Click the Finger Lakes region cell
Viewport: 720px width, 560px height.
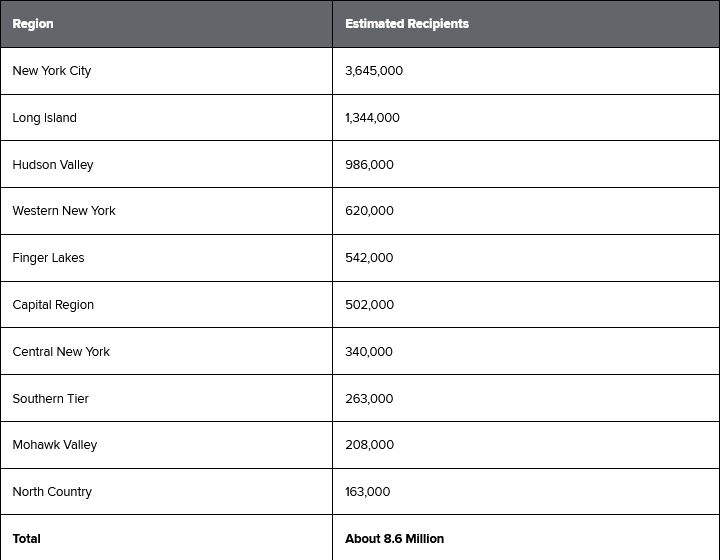[49, 258]
